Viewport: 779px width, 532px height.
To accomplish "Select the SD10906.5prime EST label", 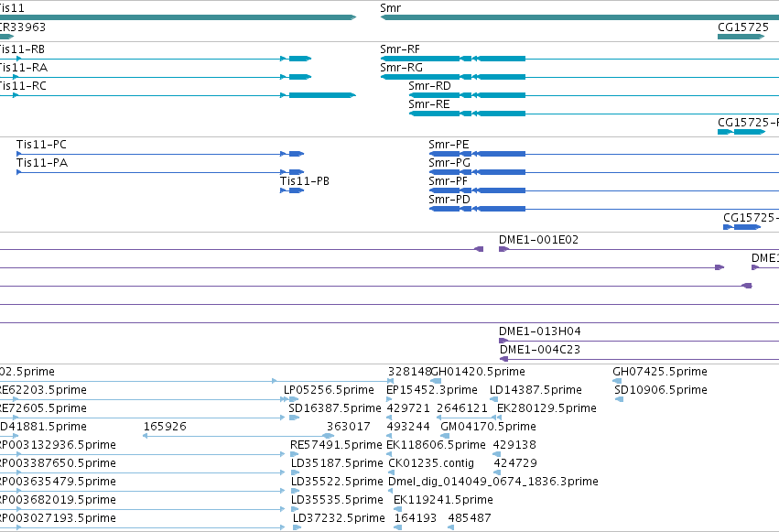I will click(661, 390).
